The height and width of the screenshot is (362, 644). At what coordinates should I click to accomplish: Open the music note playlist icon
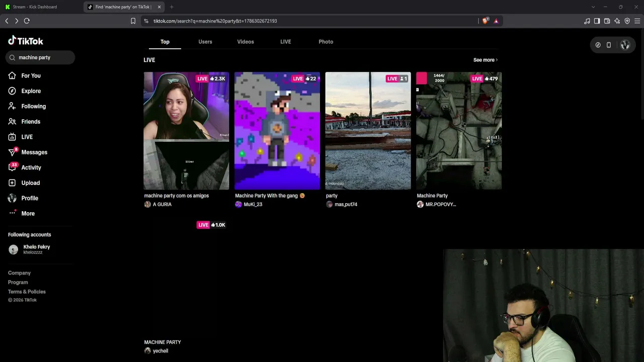coord(587,21)
